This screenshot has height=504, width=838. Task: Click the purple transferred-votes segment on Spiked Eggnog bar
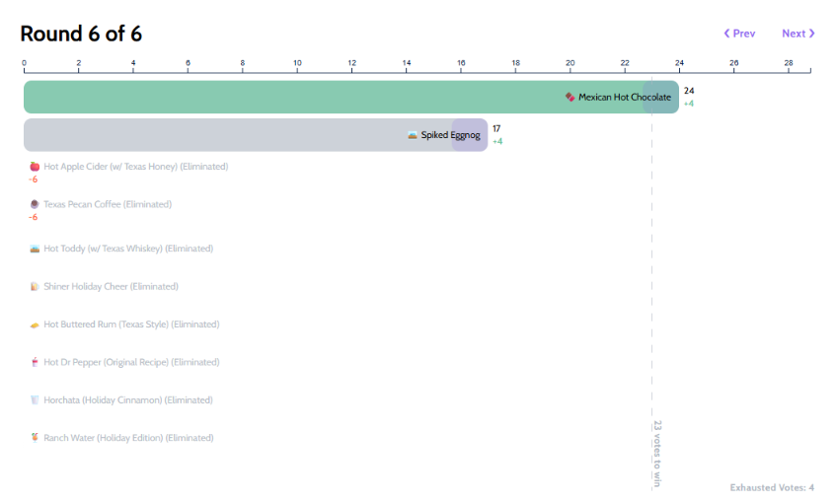click(470, 135)
